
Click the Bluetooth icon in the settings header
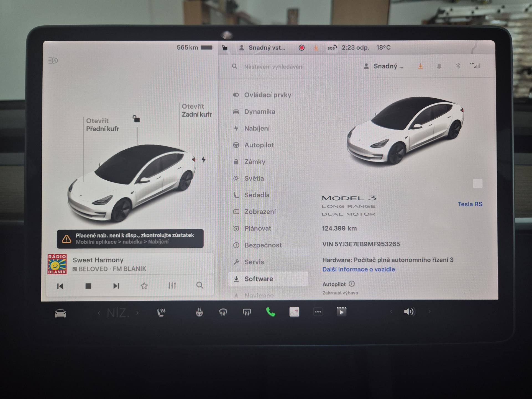(x=458, y=66)
